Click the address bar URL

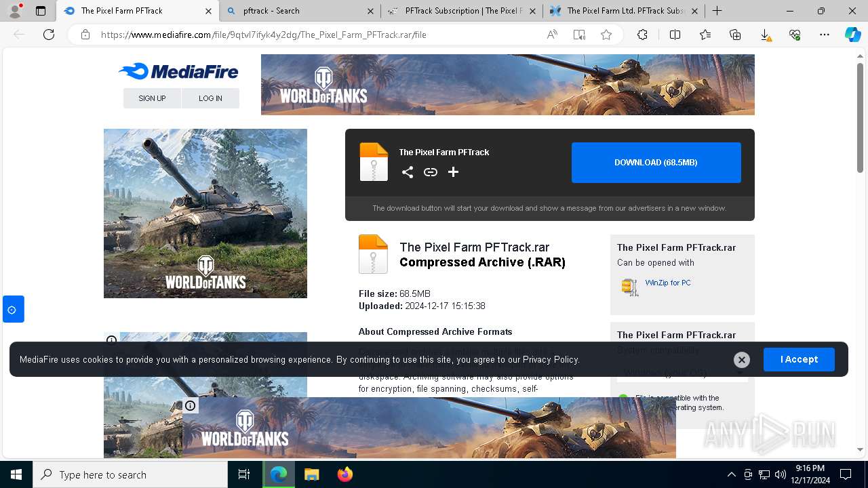(264, 35)
